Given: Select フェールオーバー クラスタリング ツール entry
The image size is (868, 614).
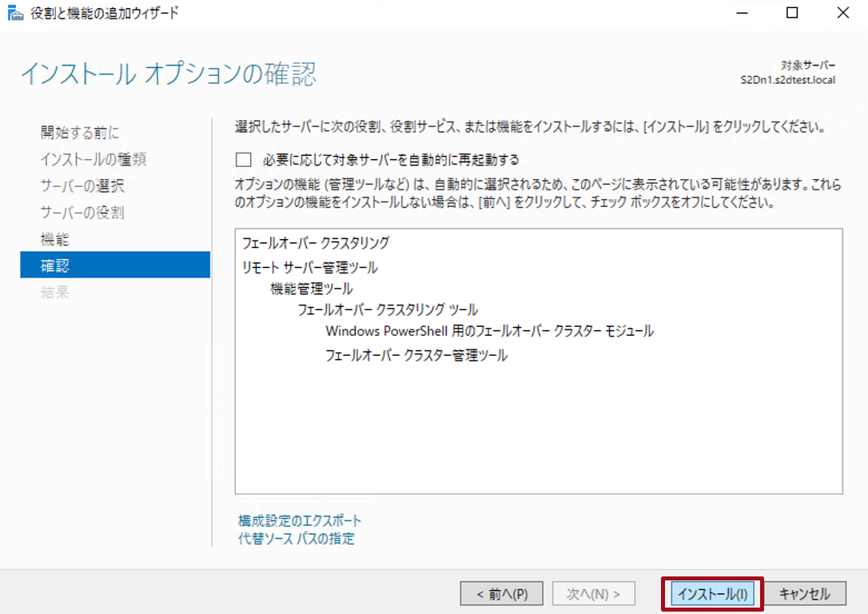Looking at the screenshot, I should coord(388,309).
